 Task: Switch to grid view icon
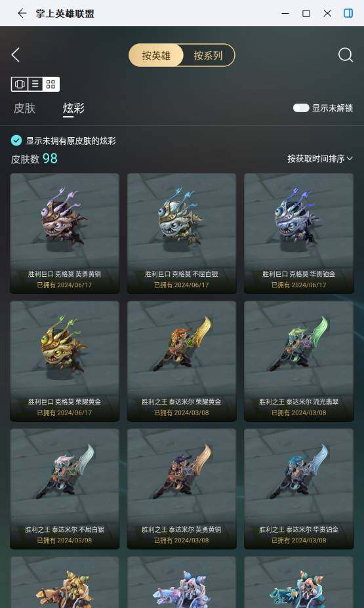(x=51, y=84)
